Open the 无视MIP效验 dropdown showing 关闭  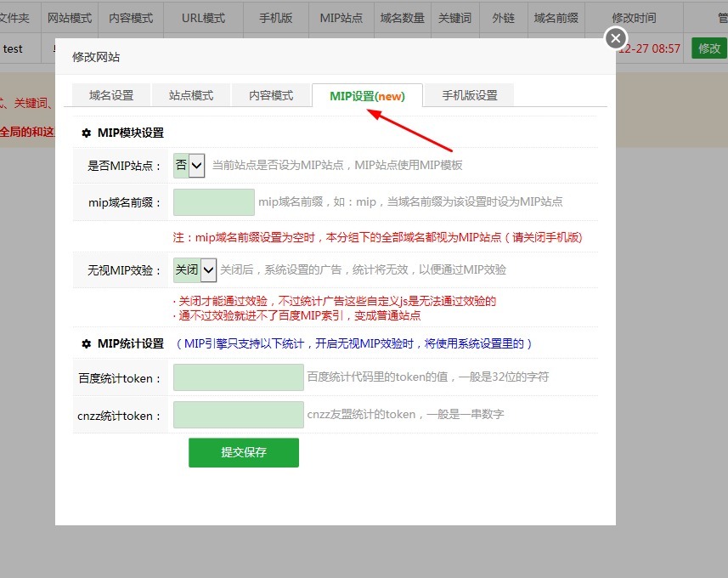[x=195, y=269]
